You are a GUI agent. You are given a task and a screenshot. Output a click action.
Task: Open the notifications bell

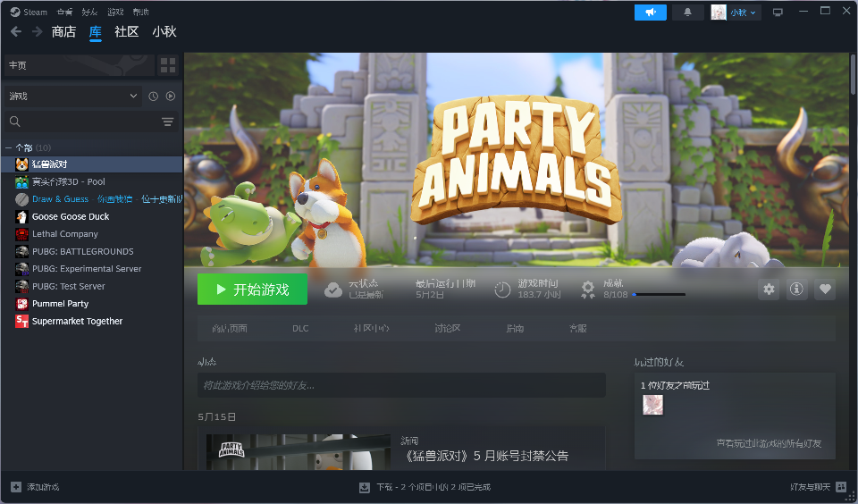pyautogui.click(x=688, y=12)
